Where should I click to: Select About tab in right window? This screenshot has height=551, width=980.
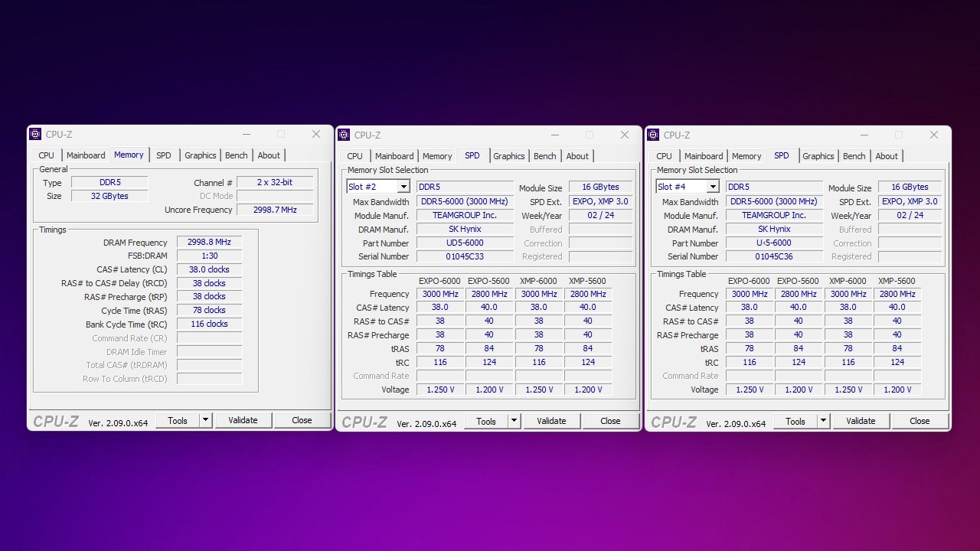(x=887, y=156)
